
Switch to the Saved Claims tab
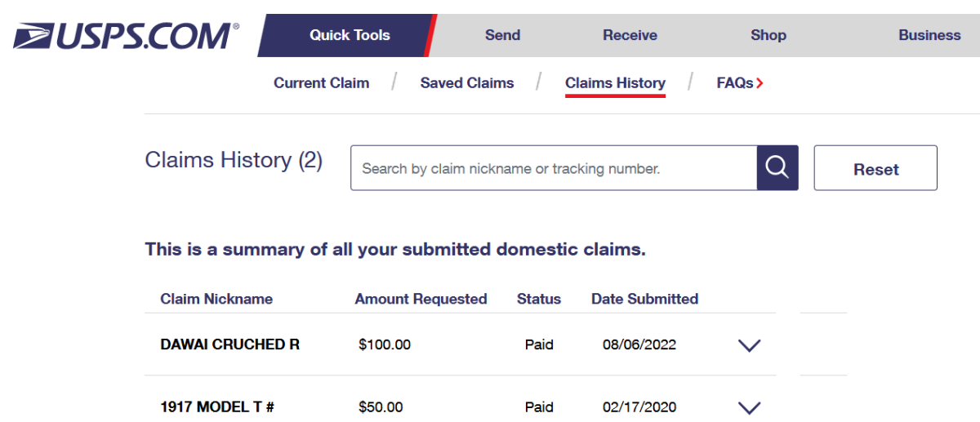click(x=467, y=83)
